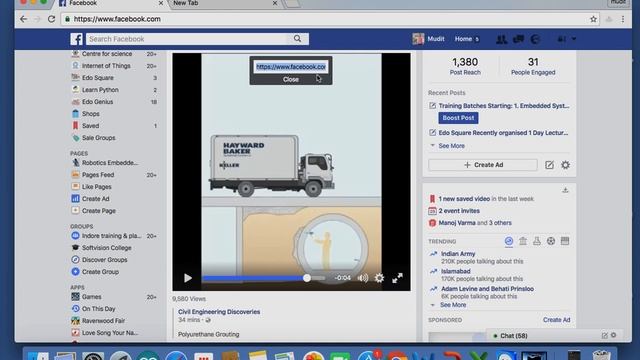Enter fullscreen video mode

[x=397, y=278]
